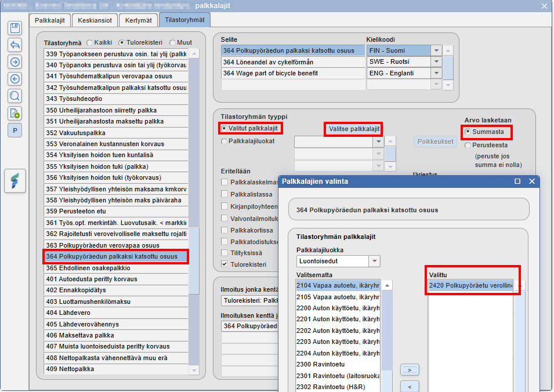Select Valitut palkkalajit radio option
Screen dimensions: 554x392
[224, 128]
